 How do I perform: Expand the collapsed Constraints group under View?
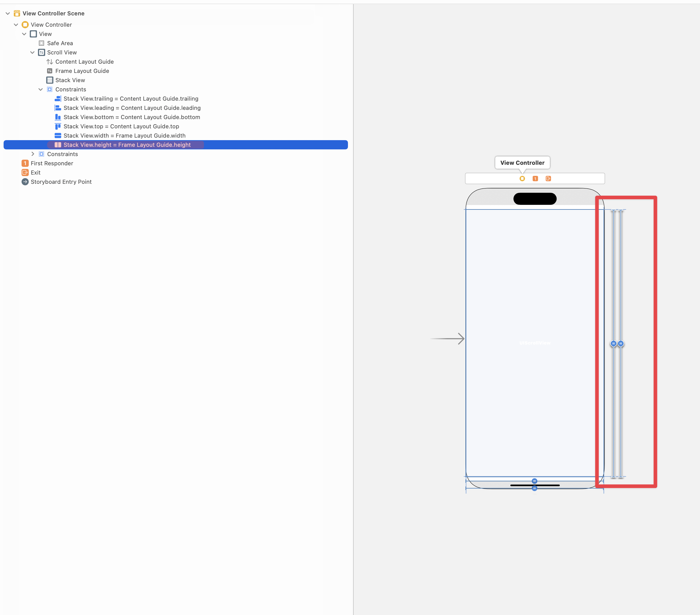(x=33, y=154)
